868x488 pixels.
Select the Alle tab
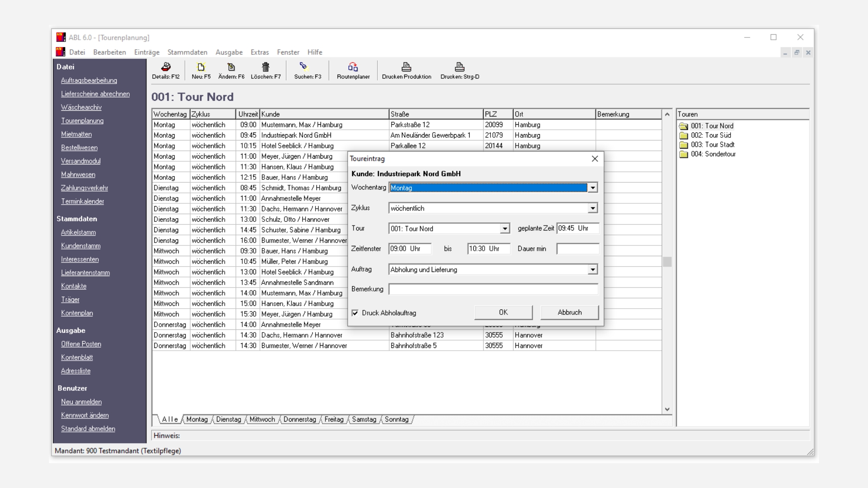point(170,419)
